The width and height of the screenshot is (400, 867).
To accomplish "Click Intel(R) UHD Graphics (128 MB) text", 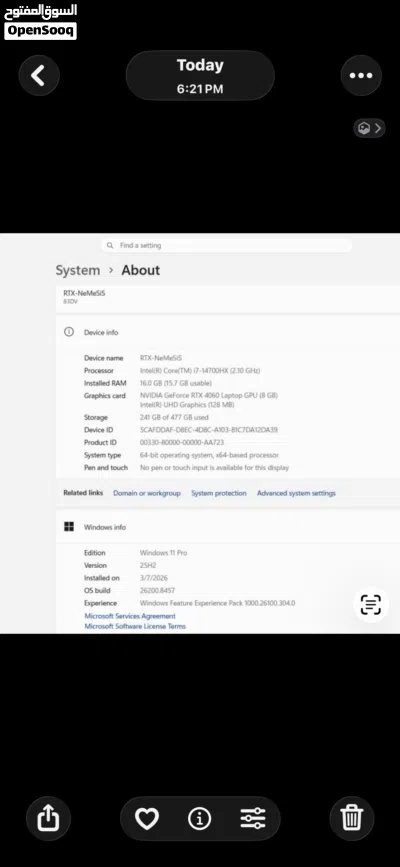I will [x=187, y=405].
